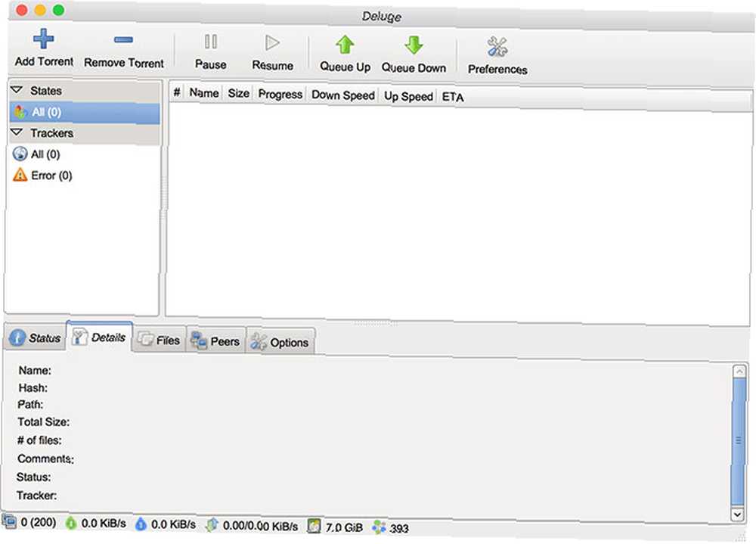Click the details pane scrollbar thumb

pos(738,441)
